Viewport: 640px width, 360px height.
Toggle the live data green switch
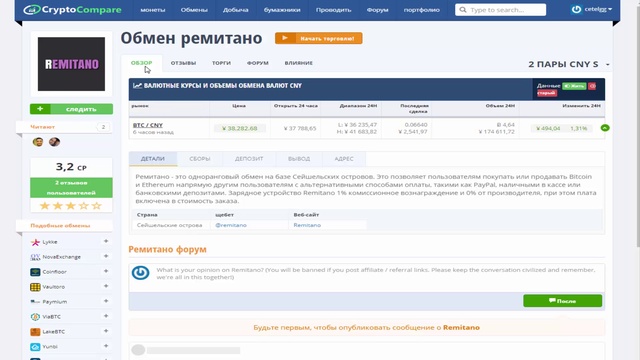click(574, 86)
